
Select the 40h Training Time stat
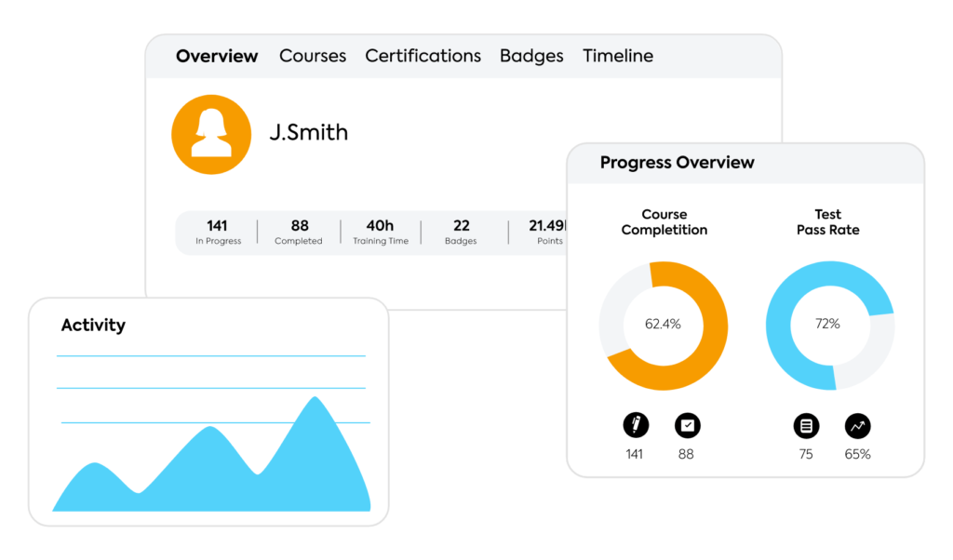click(381, 232)
